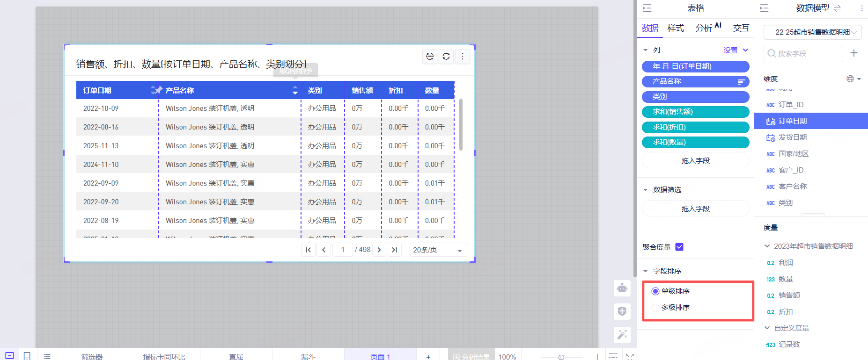Screen dimensions: 868x360
Task: Click the add field plus icon
Action: click(854, 53)
